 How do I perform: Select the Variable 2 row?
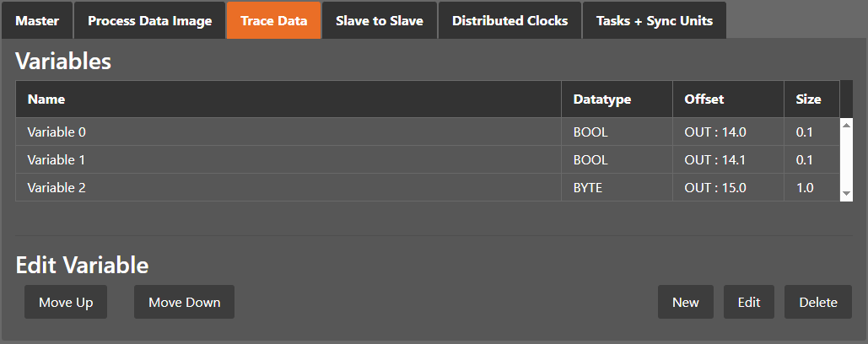coord(287,188)
